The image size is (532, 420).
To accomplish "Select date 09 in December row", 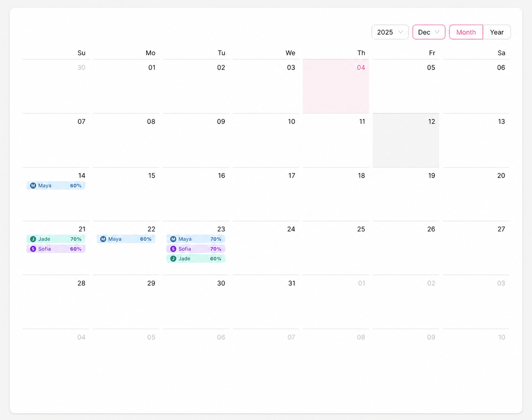I will coord(196,140).
